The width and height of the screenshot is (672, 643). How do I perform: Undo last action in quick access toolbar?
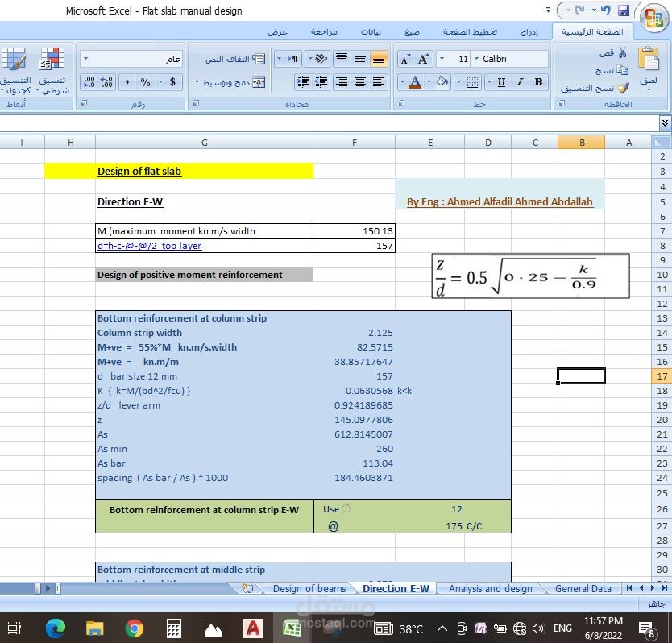pos(606,10)
